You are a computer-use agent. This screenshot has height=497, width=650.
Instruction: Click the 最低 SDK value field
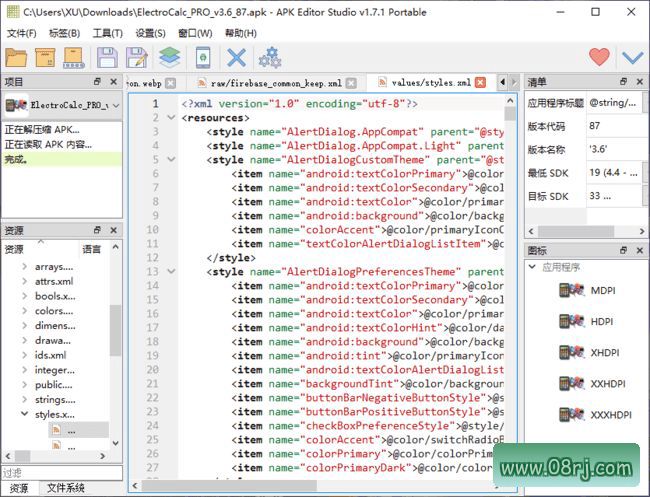point(615,173)
